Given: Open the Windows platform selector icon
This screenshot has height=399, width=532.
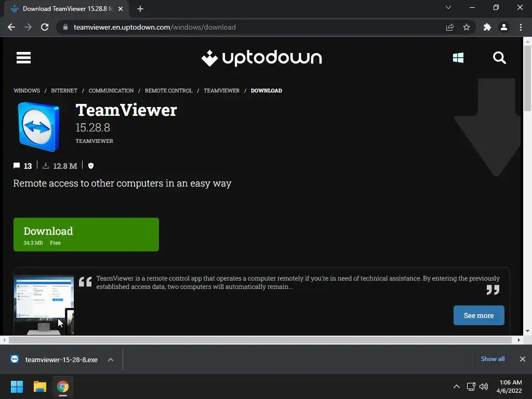Looking at the screenshot, I should point(458,58).
